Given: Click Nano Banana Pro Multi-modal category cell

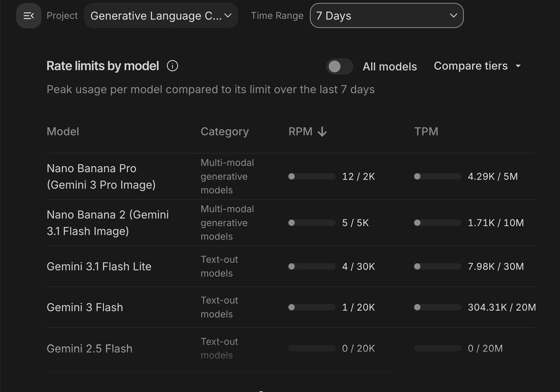Looking at the screenshot, I should tap(227, 177).
